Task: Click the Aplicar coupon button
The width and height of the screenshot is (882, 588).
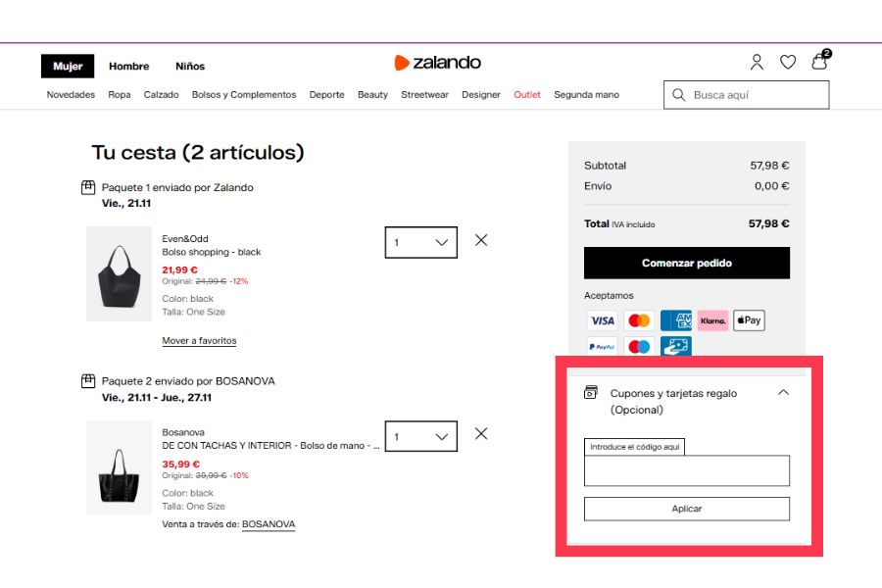Action: (686, 509)
